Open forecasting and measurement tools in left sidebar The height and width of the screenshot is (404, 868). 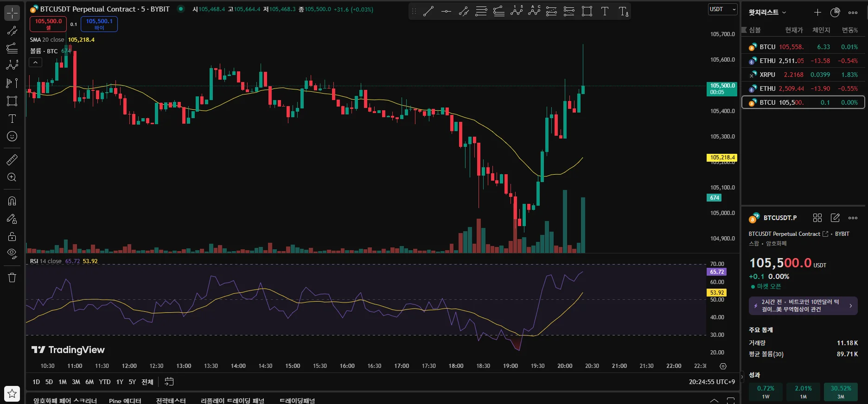(12, 83)
